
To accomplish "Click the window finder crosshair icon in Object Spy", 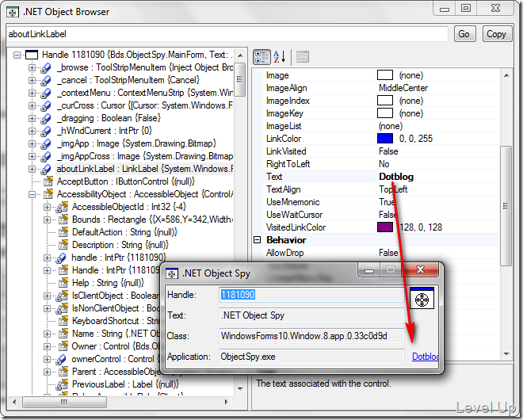I will (422, 299).
